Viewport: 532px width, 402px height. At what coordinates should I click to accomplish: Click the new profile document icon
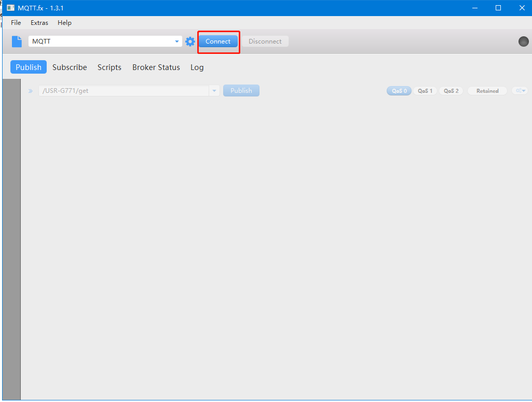(x=17, y=41)
